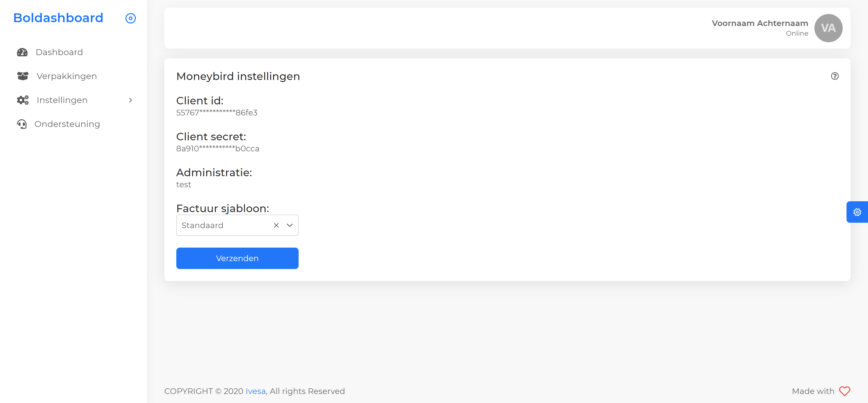Viewport: 868px width, 403px height.
Task: Clear the Standaard template selection
Action: tap(276, 225)
